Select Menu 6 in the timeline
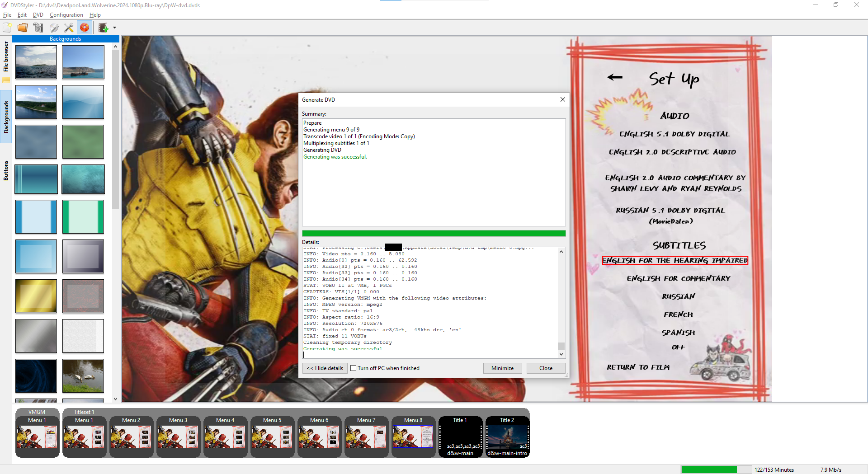 [x=319, y=436]
